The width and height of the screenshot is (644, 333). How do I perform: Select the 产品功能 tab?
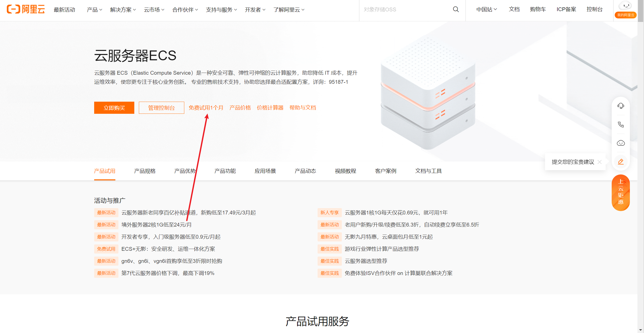225,171
